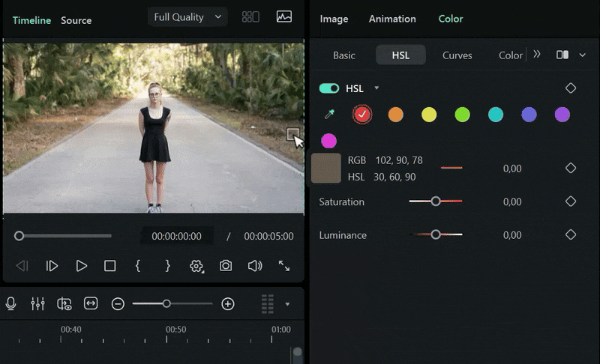This screenshot has height=364, width=600.
Task: Click the audio meter level icon
Action: 267,304
